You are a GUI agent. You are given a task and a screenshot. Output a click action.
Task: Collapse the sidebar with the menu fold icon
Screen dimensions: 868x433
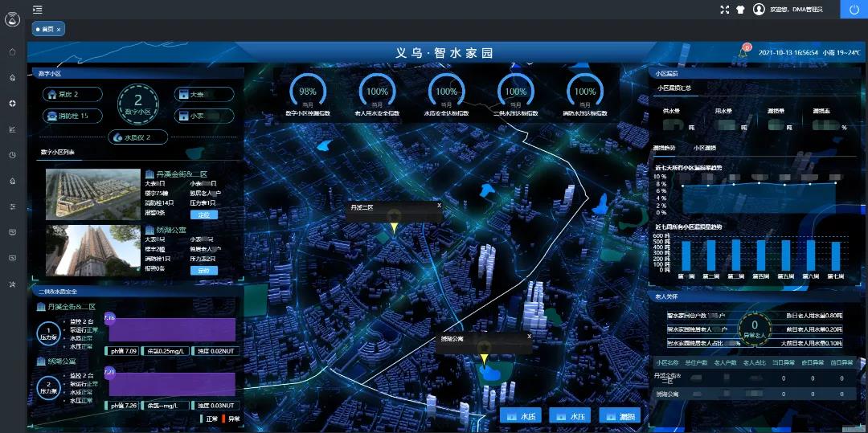coord(38,10)
